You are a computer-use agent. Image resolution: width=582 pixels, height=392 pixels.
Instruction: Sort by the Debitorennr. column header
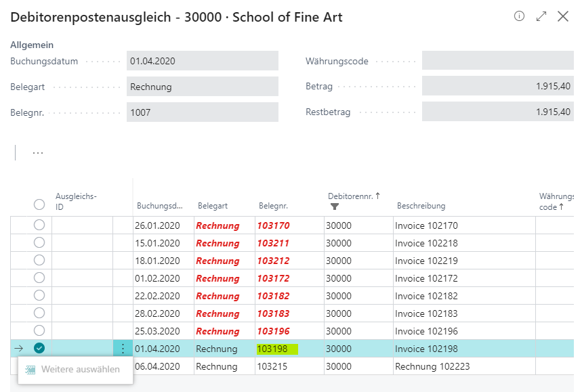(x=354, y=196)
